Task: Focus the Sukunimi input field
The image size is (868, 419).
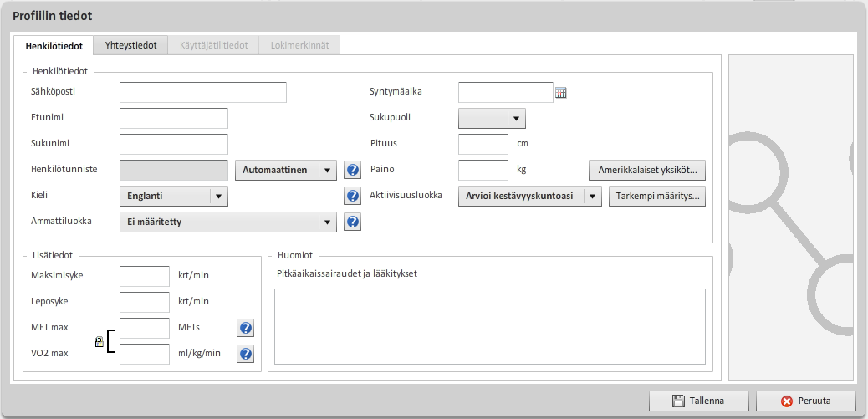Action: click(174, 144)
